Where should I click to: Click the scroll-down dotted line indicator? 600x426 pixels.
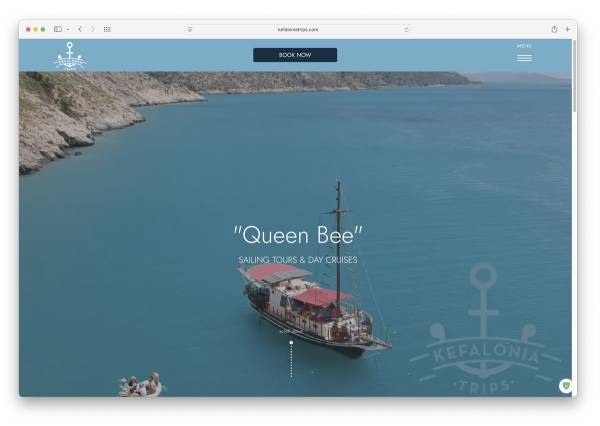coord(291,358)
